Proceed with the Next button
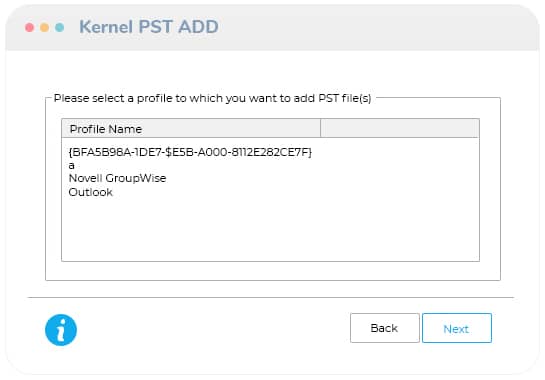Viewport: 545px width, 380px height. (x=457, y=328)
